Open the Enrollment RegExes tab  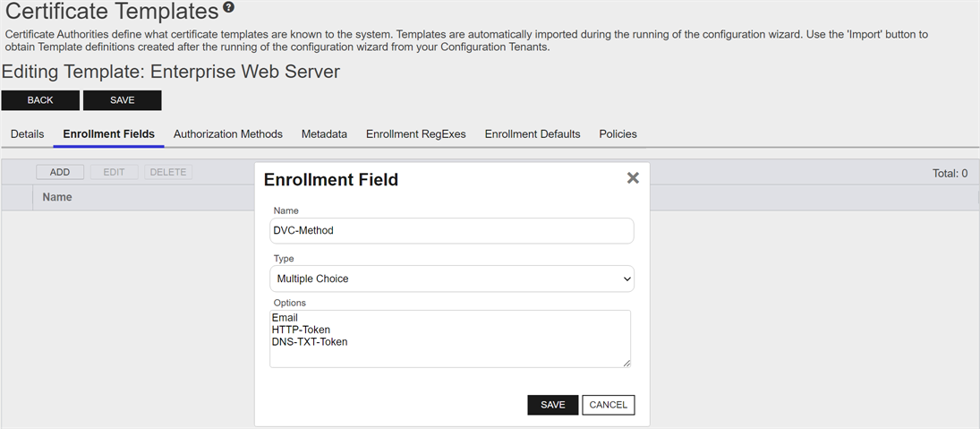[x=416, y=134]
